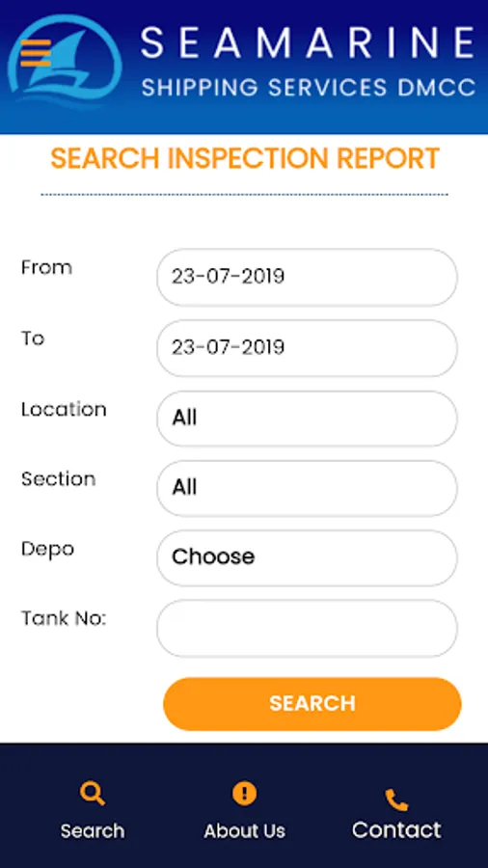Tap the magnifying glass icon in bottom bar

click(93, 794)
